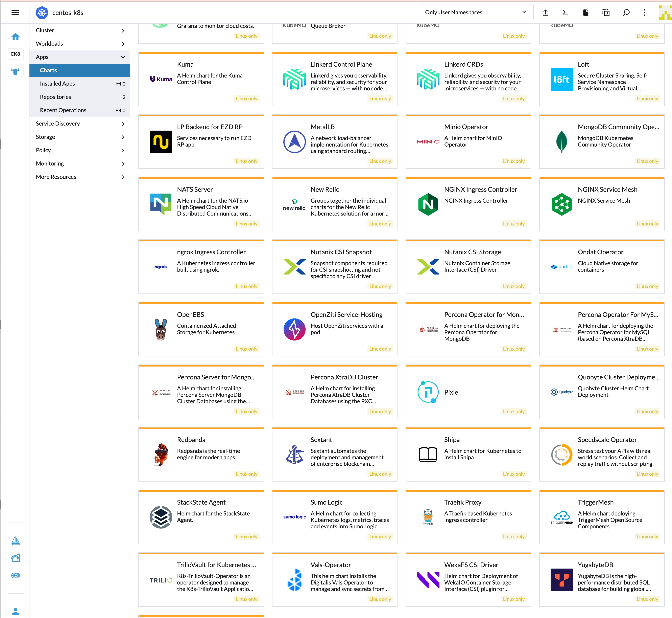Click the OpenZiti Service-Hosting logo
This screenshot has height=618, width=672.
(294, 329)
